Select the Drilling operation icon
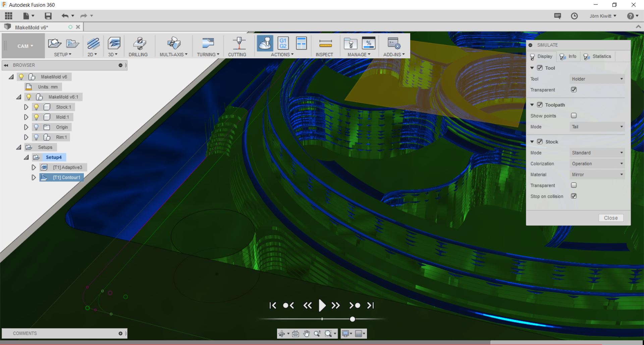The height and width of the screenshot is (345, 644). tap(139, 43)
